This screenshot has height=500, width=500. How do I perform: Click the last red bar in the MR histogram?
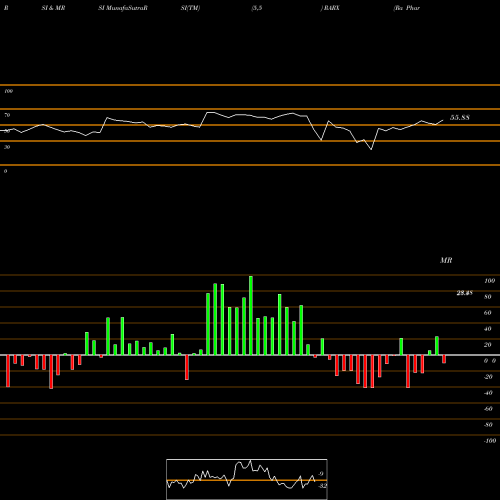click(444, 359)
